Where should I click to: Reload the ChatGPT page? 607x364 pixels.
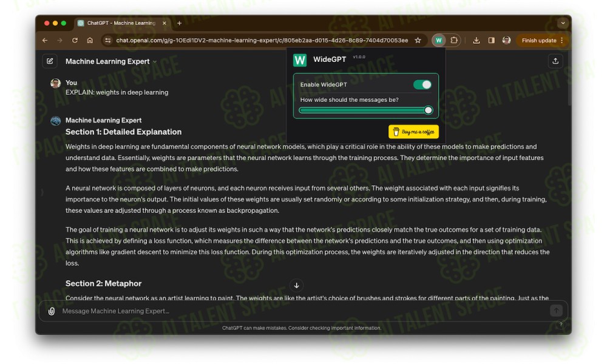pos(75,40)
